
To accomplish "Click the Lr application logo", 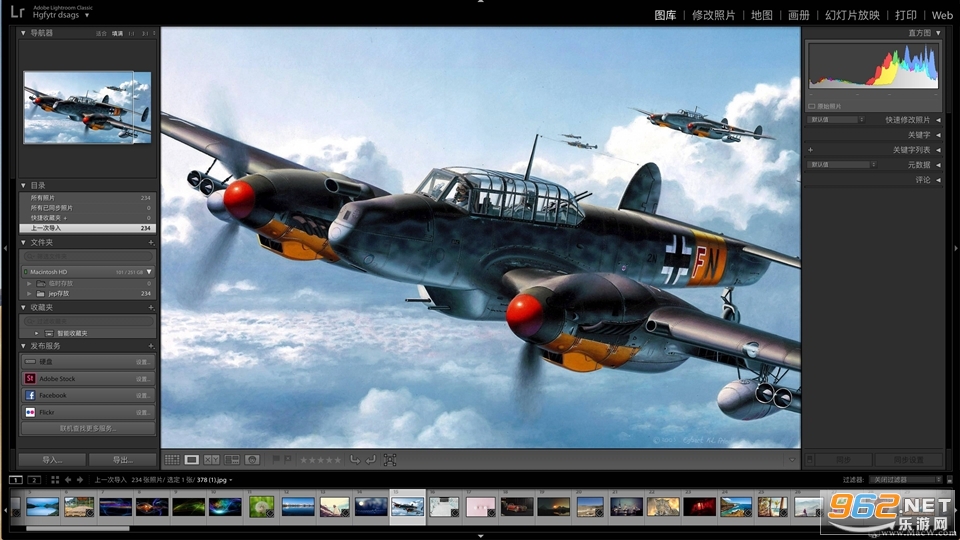I will (17, 11).
